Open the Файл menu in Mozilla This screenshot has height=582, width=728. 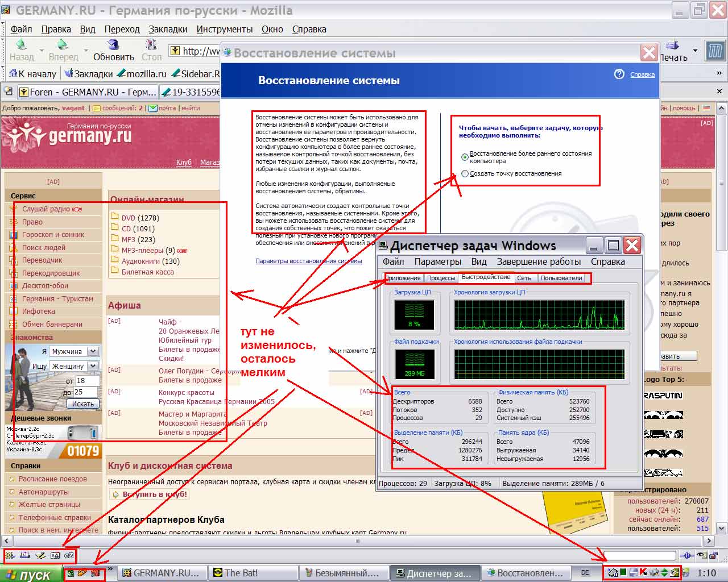[22, 29]
